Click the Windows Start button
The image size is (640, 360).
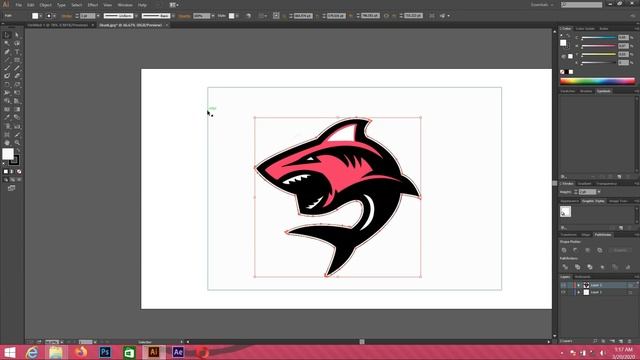pos(9,352)
